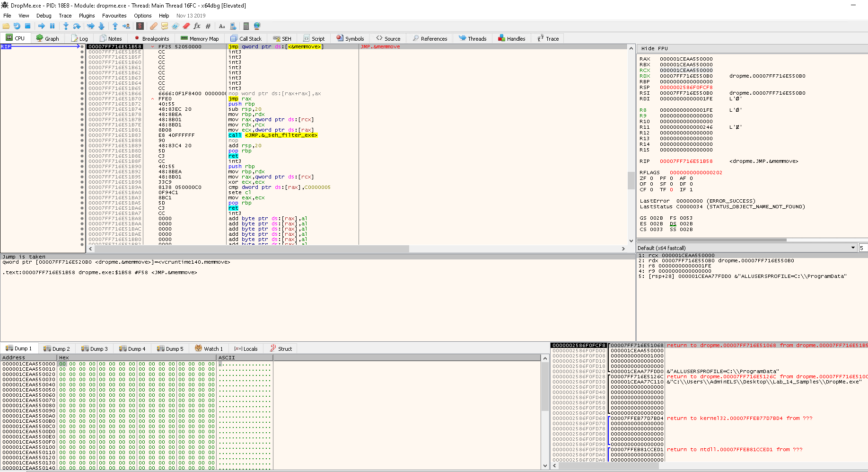Open the Options menu
Screen dimensions: 868x472
(x=143, y=16)
